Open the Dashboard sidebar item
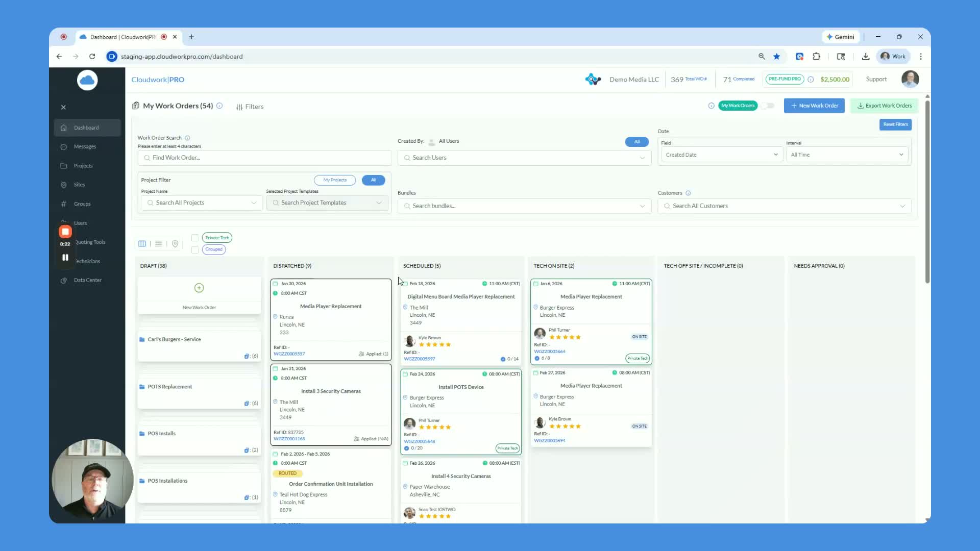Viewport: 980px width, 551px height. pos(87,128)
